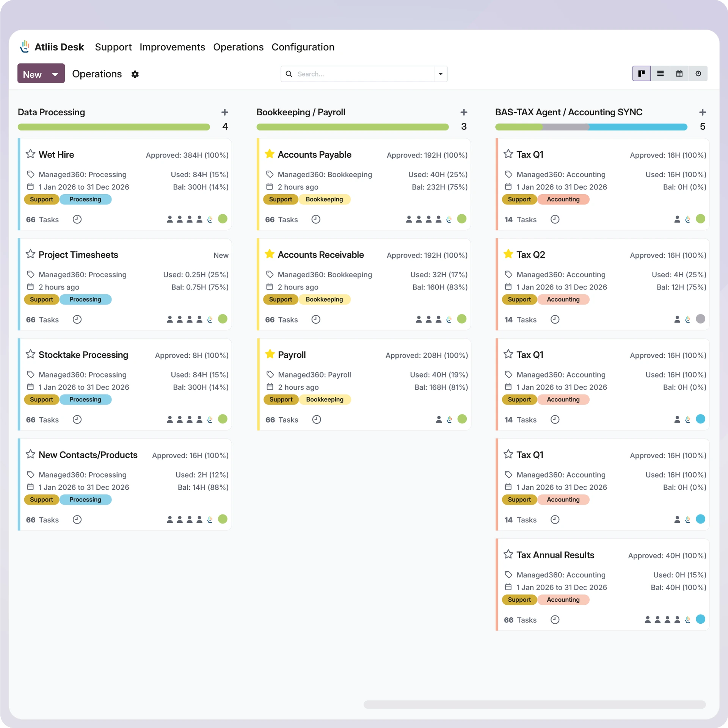The width and height of the screenshot is (728, 728).
Task: Switch to list view icon
Action: click(x=660, y=74)
